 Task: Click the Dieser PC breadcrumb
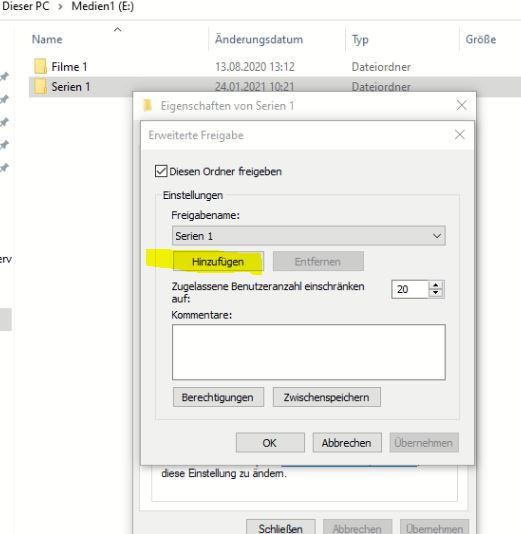point(26,6)
